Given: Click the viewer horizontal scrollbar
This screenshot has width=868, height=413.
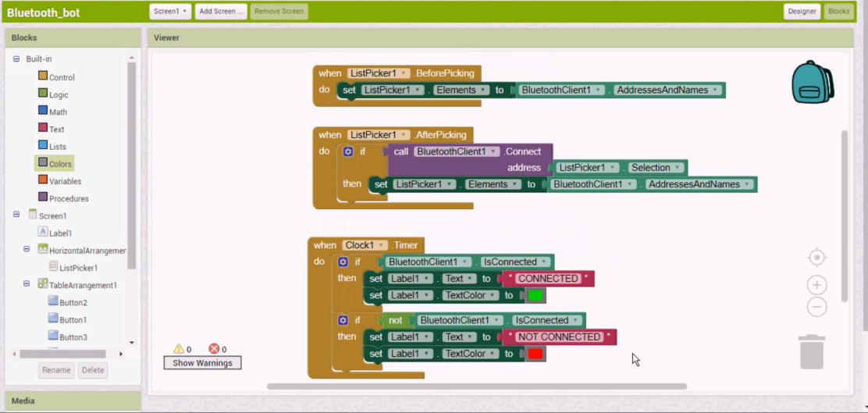Looking at the screenshot, I should tap(477, 386).
